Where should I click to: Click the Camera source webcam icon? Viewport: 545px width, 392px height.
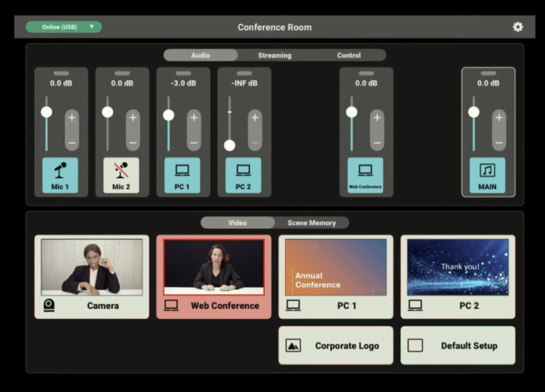pyautogui.click(x=49, y=306)
